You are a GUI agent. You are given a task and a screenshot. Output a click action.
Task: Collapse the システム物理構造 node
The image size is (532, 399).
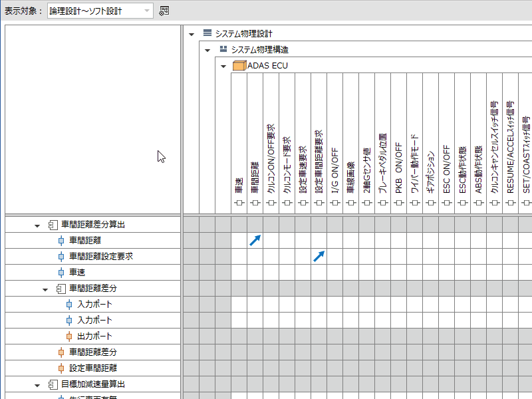207,50
